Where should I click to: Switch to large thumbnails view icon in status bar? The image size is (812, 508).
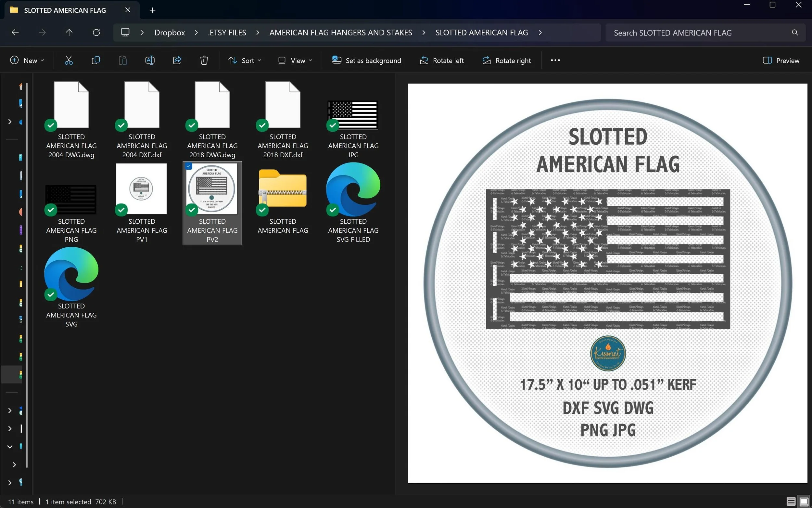(x=804, y=501)
